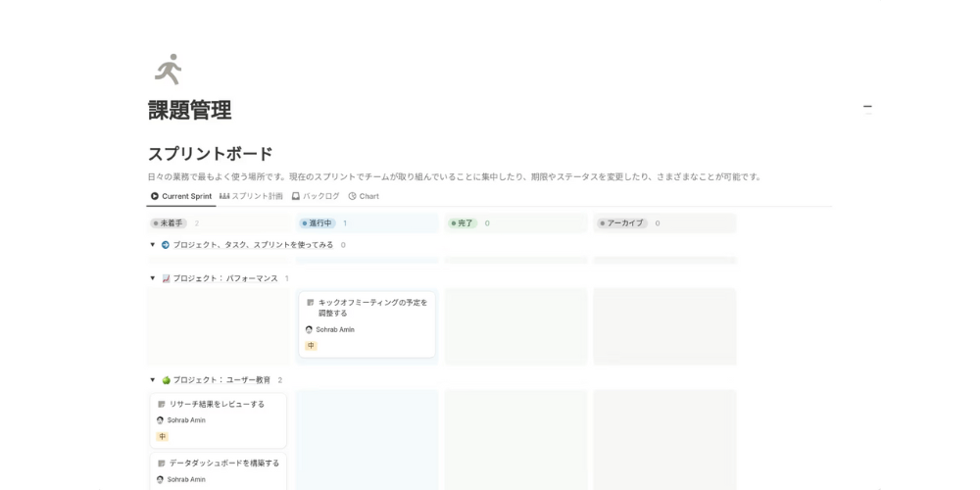Select the 進行中 status column header
The width and height of the screenshot is (980, 490).
coord(318,223)
